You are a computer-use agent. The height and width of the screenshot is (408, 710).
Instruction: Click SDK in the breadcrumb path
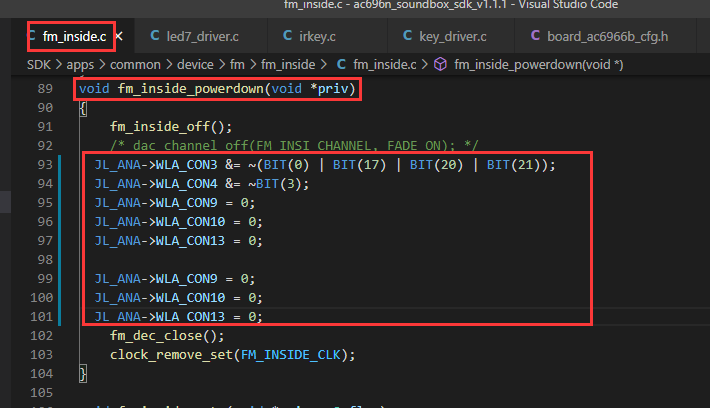coord(39,65)
